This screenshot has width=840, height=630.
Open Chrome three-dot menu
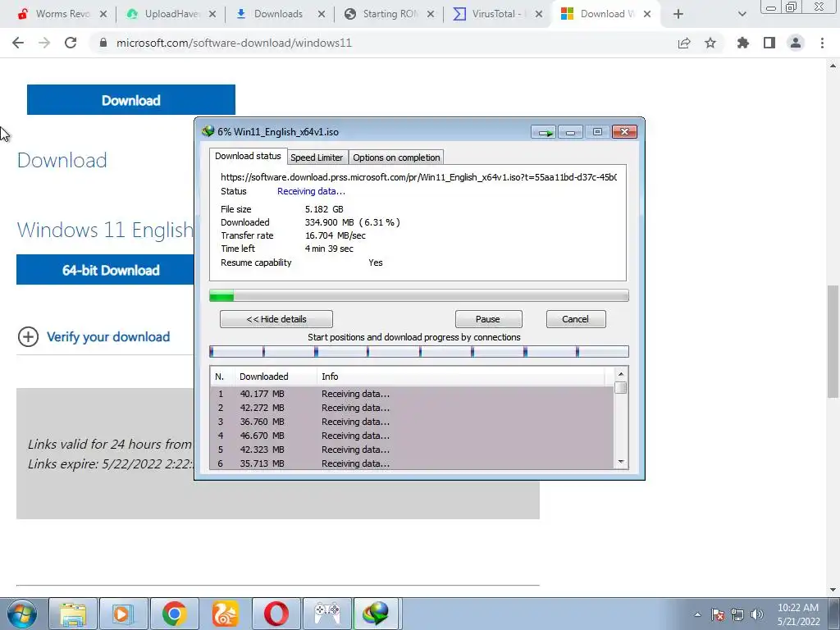(822, 43)
